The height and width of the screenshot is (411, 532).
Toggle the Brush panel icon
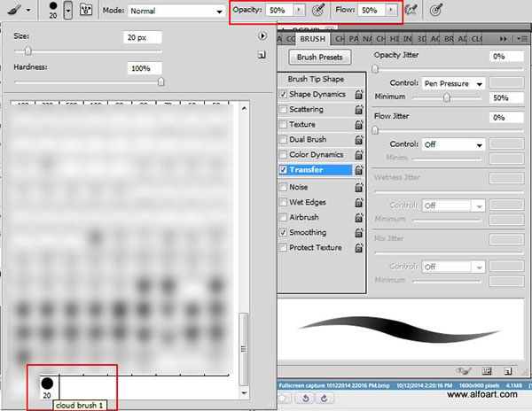tap(86, 10)
